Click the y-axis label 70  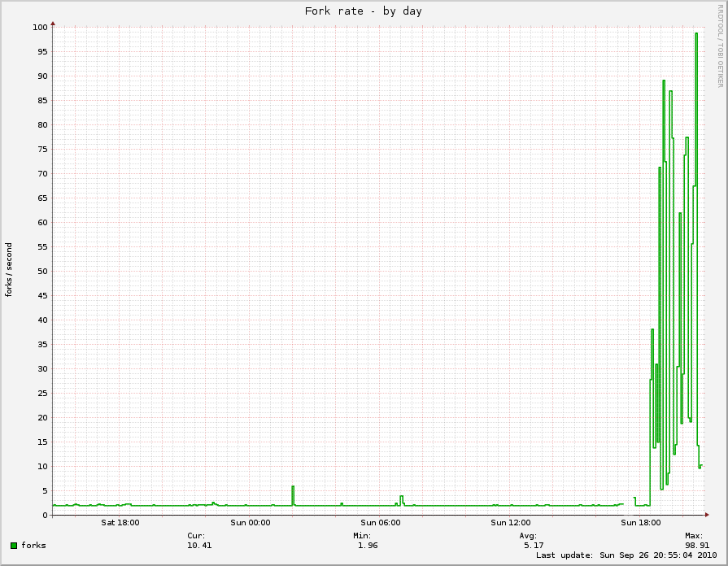[x=42, y=174]
